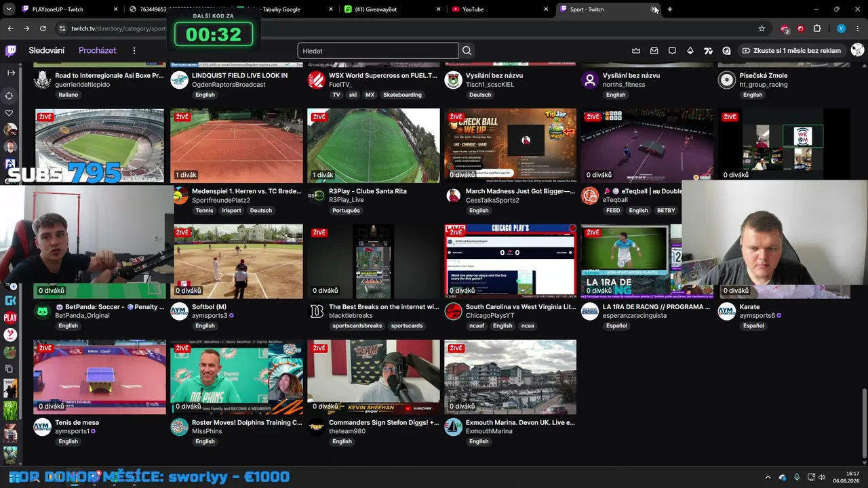This screenshot has height=488, width=868.
Task: Open the three-dot more menu beside Procházet
Action: [x=134, y=51]
